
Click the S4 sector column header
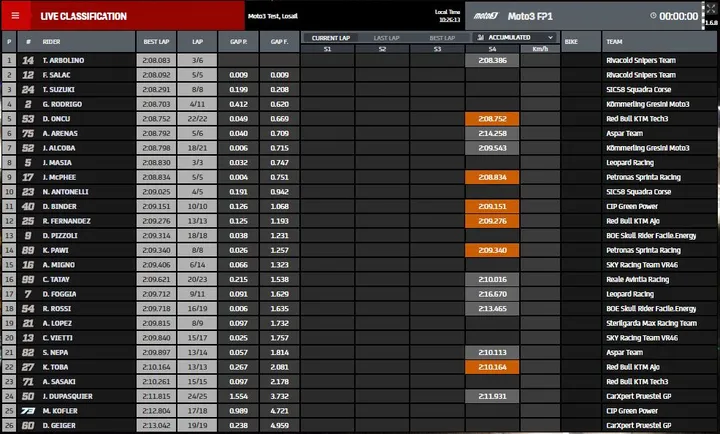[x=492, y=49]
